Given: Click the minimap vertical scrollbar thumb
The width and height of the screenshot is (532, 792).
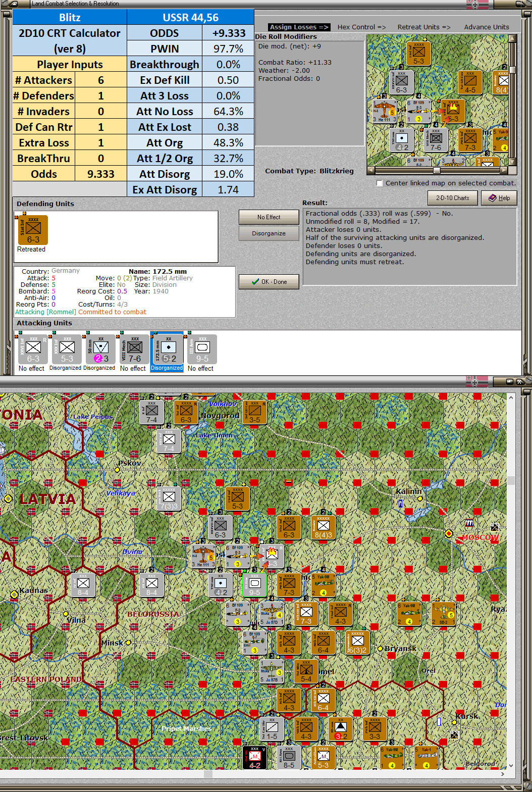Looking at the screenshot, I should point(513,69).
